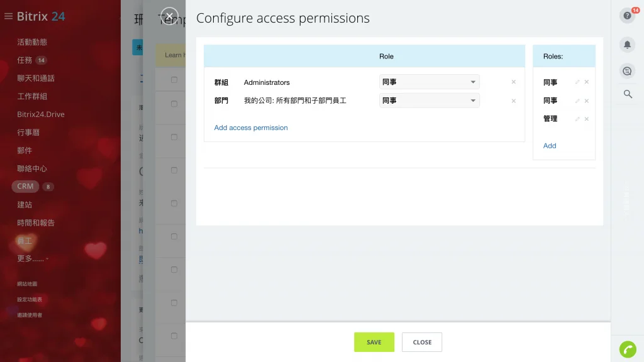
Task: Remove the Administrators permission row
Action: coord(513,82)
